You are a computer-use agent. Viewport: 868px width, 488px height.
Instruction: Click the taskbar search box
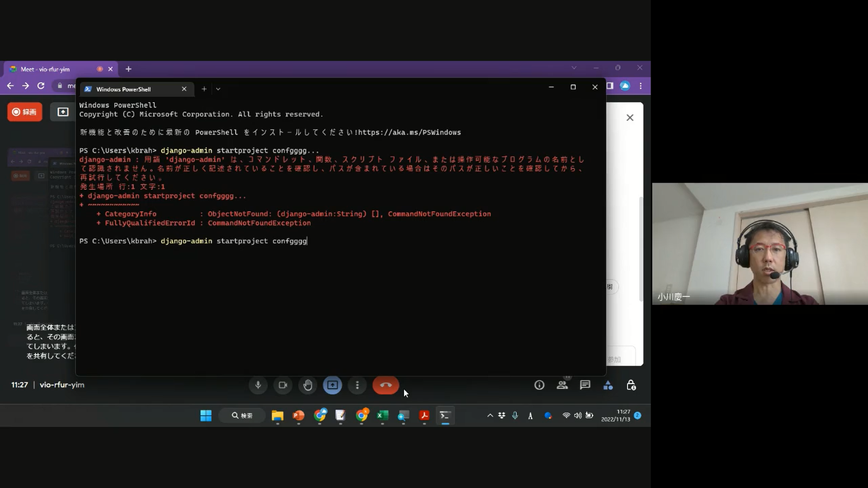pyautogui.click(x=242, y=415)
